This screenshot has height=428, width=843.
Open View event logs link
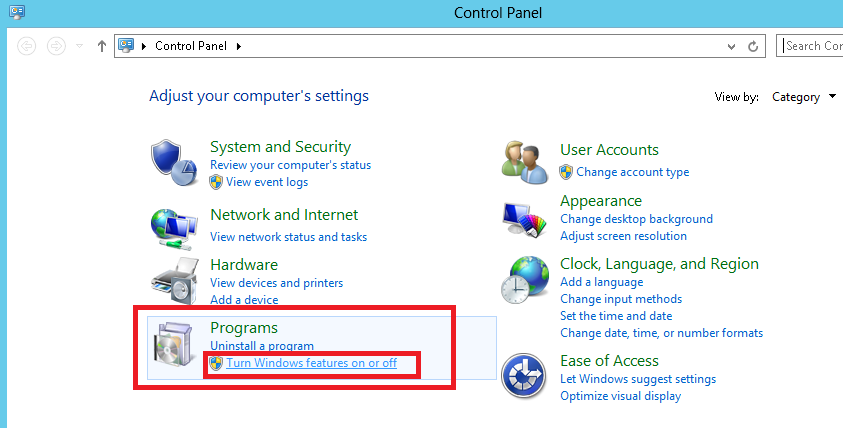267,182
